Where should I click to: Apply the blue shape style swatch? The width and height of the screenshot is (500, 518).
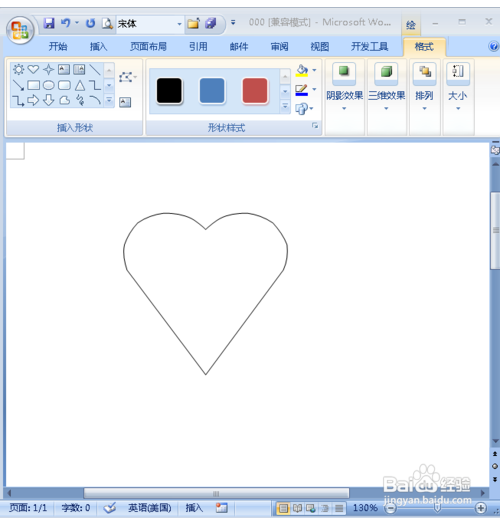[x=212, y=91]
